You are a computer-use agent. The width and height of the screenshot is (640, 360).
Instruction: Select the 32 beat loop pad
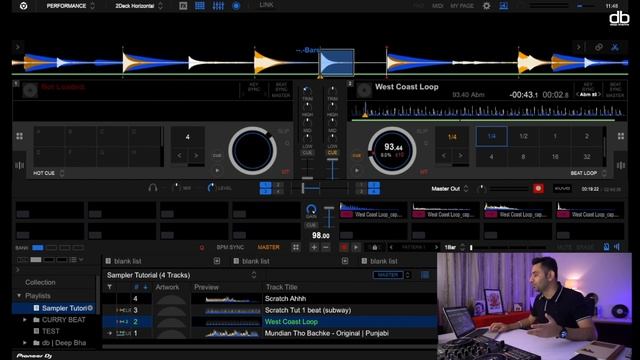click(587, 156)
